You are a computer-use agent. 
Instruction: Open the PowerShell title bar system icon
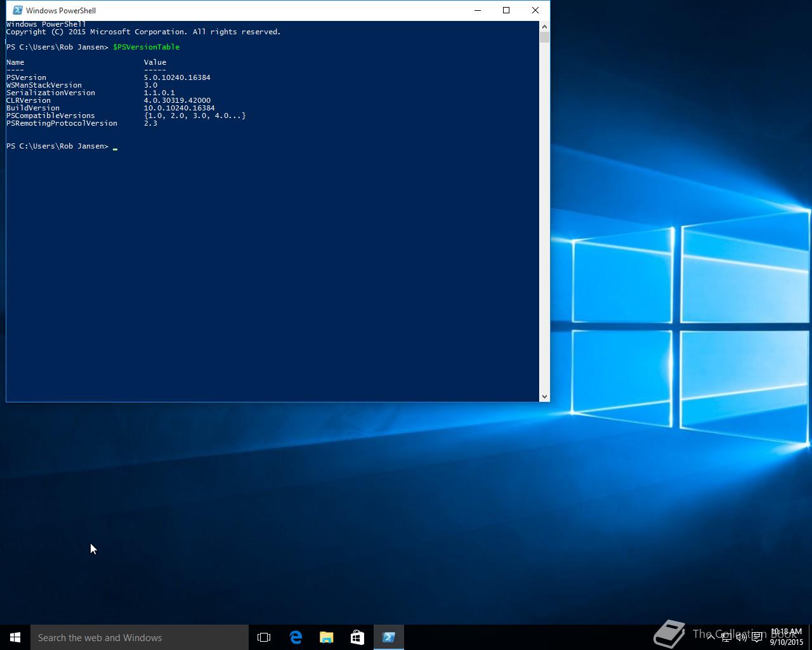coord(18,10)
